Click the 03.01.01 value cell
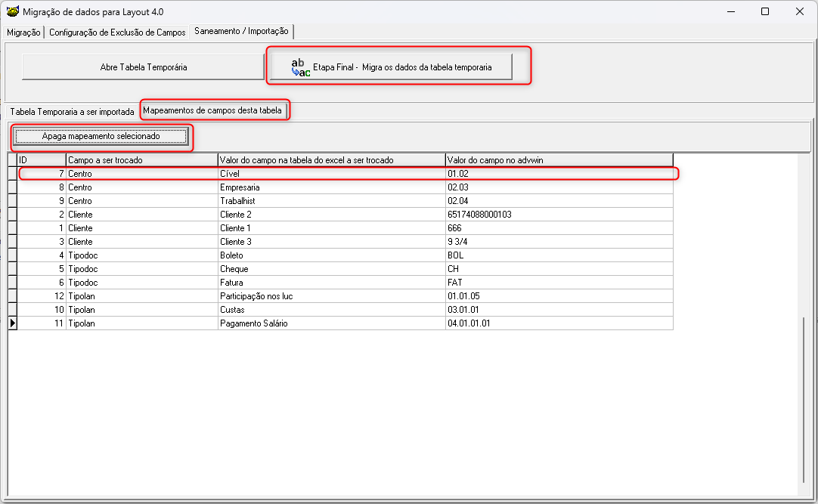This screenshot has height=504, width=818. 559,309
